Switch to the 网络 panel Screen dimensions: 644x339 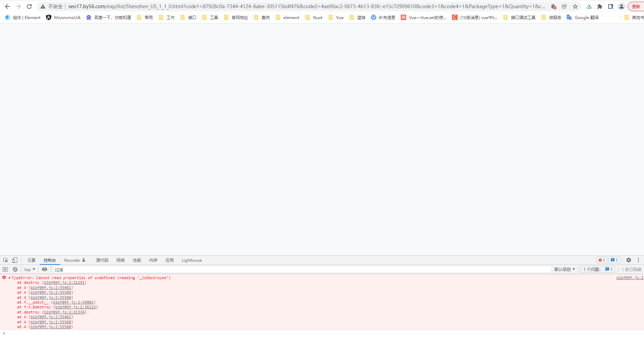click(120, 260)
